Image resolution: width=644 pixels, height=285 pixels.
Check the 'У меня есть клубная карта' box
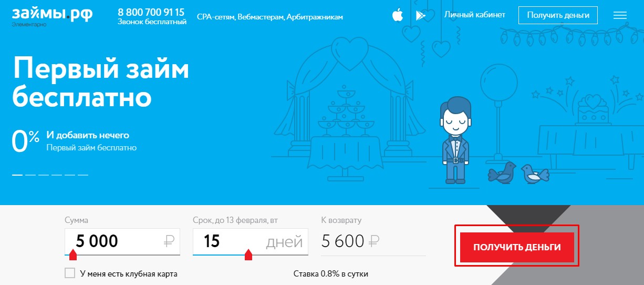point(69,273)
